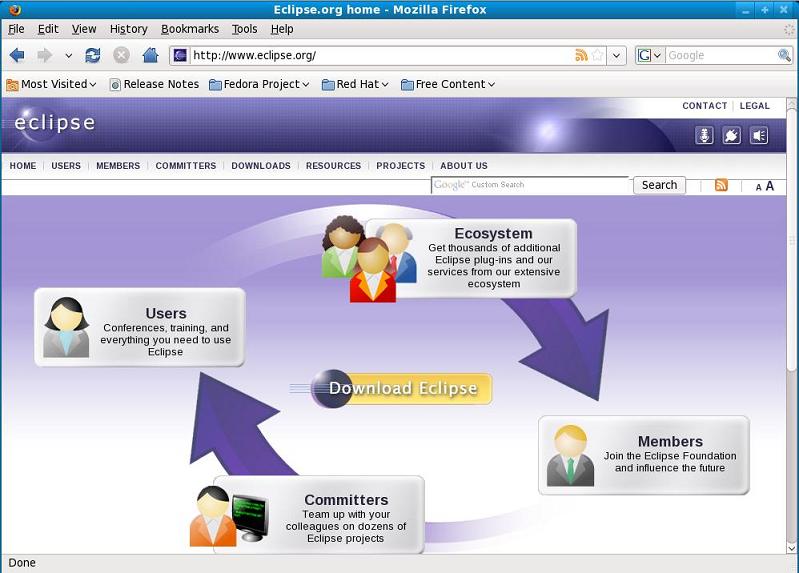Click the orange RSS icon beside Search
The height and width of the screenshot is (573, 799).
pyautogui.click(x=721, y=185)
